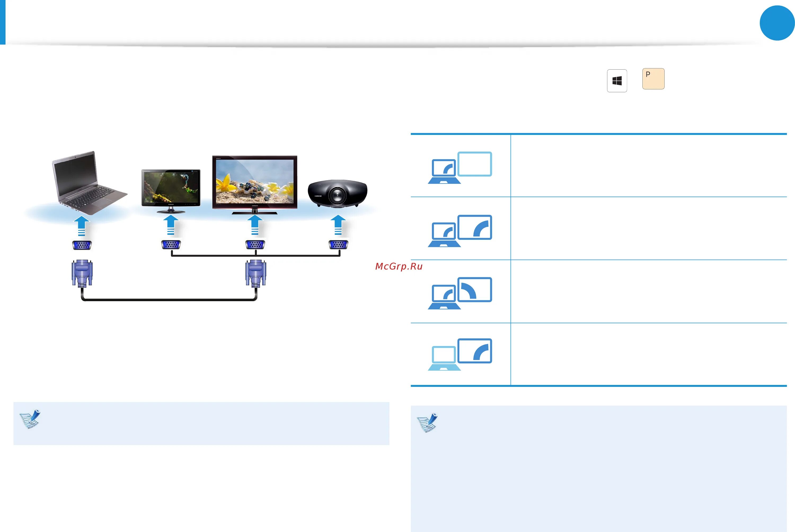The image size is (795, 532).
Task: Click the VGA port below the projector
Action: click(338, 245)
